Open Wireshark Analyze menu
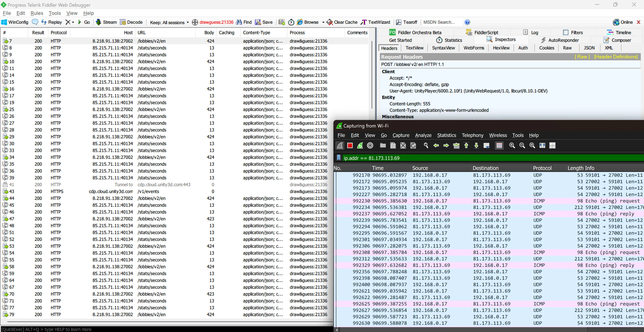 point(423,135)
